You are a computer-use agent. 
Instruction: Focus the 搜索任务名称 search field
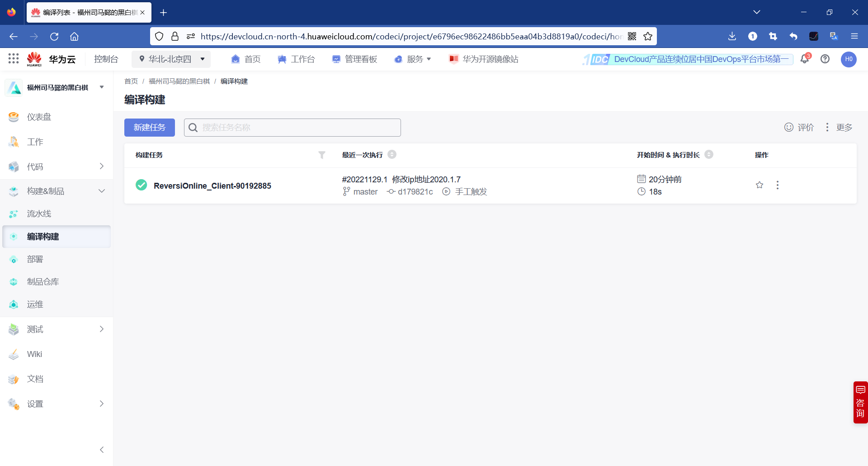(x=292, y=128)
